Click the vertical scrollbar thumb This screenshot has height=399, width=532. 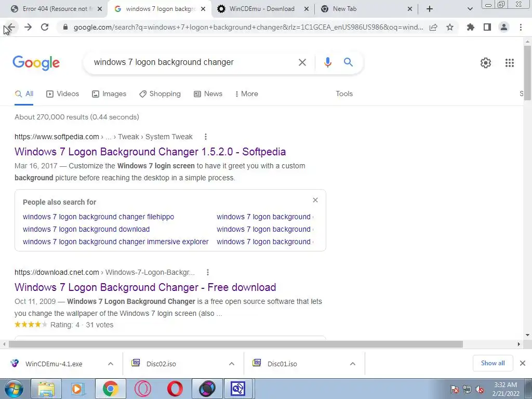pos(527,73)
